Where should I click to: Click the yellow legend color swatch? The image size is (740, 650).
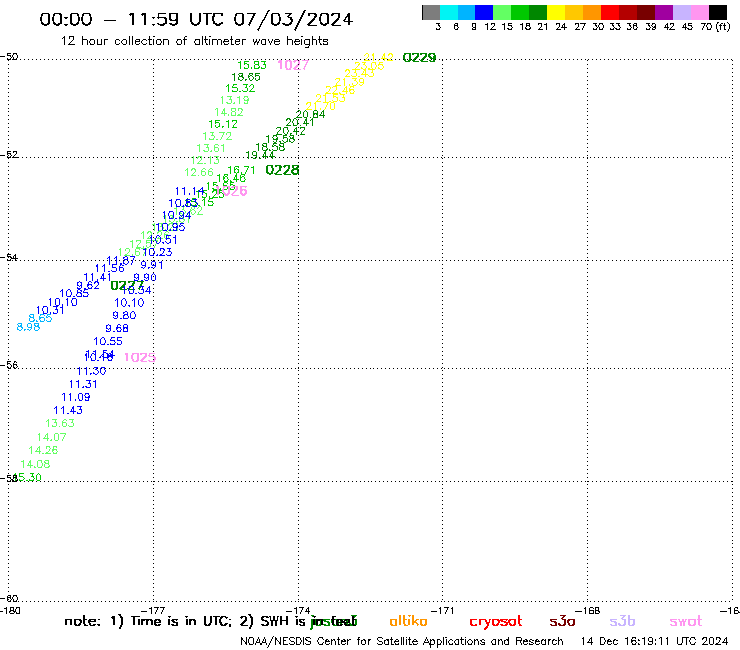(x=556, y=12)
